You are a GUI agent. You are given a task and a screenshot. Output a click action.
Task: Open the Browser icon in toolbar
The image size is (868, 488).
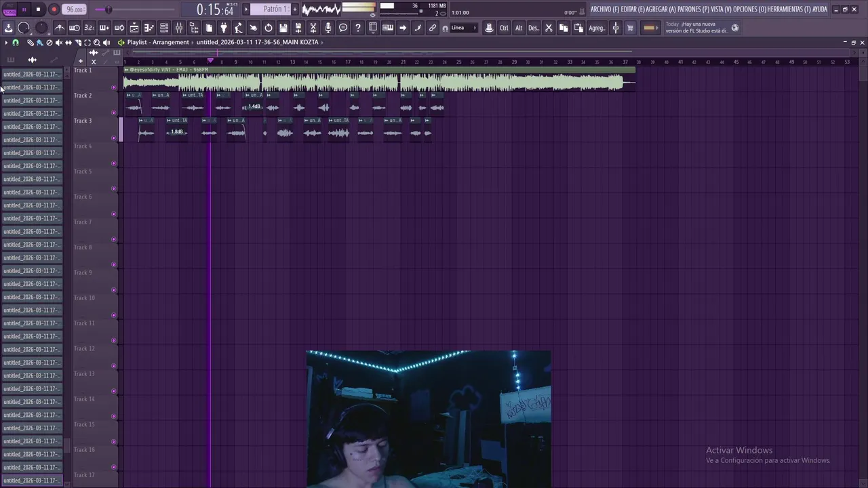(194, 28)
